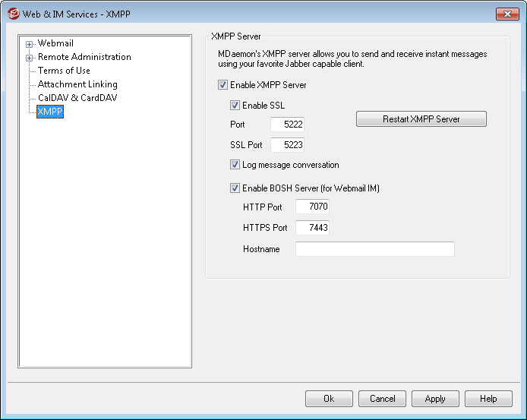Expand the Webmail tree node
Screen dimensions: 527x420
pos(30,44)
